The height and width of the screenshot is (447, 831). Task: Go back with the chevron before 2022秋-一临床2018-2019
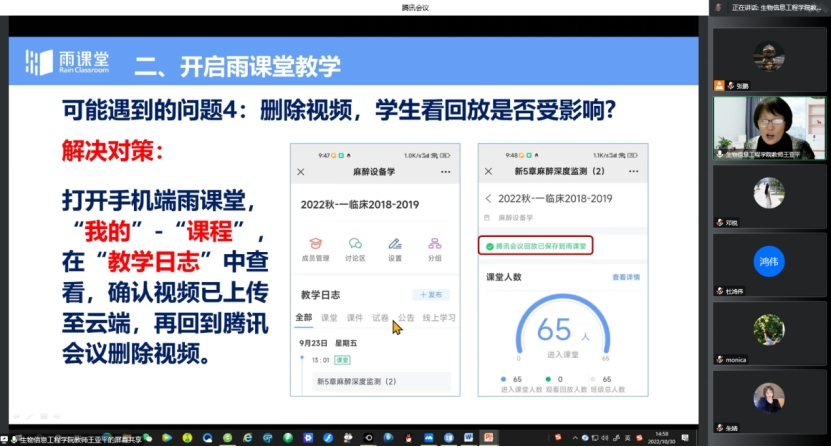point(488,198)
